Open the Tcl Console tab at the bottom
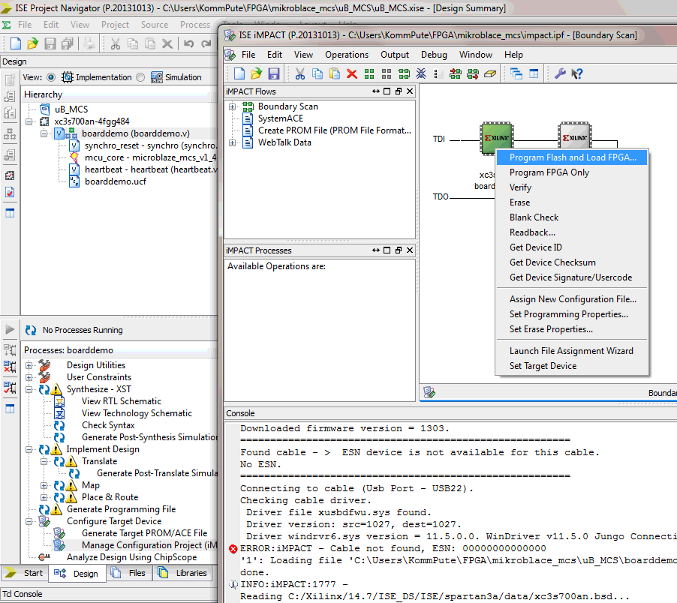The height and width of the screenshot is (603, 677). (x=22, y=594)
